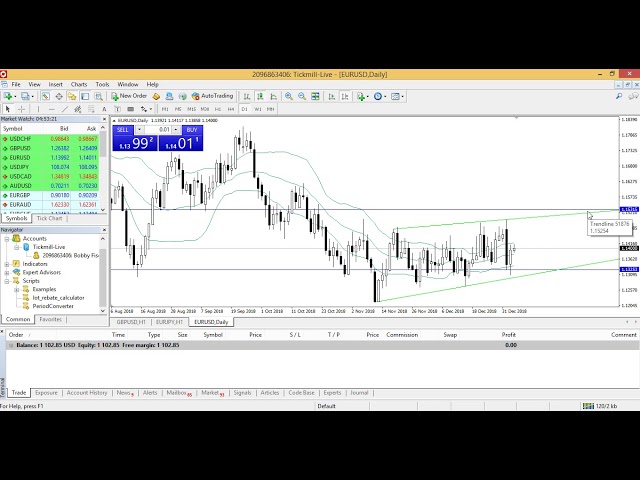Select the M5 timeframe button
Screen dimensions: 640x480
(179, 108)
